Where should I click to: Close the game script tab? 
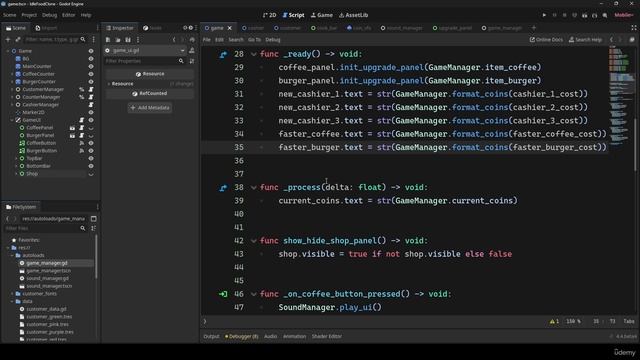pyautogui.click(x=229, y=28)
